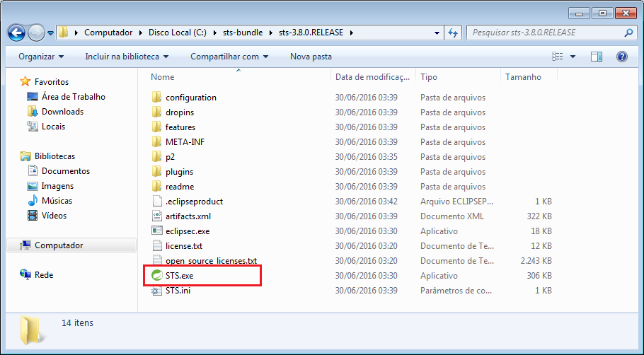Click the license.txt file icon
This screenshot has height=355, width=644.
pyautogui.click(x=156, y=246)
